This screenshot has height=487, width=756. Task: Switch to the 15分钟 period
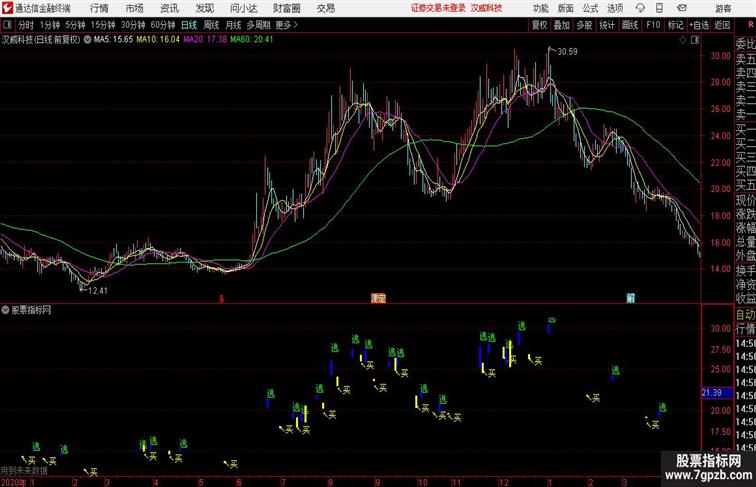coord(103,25)
